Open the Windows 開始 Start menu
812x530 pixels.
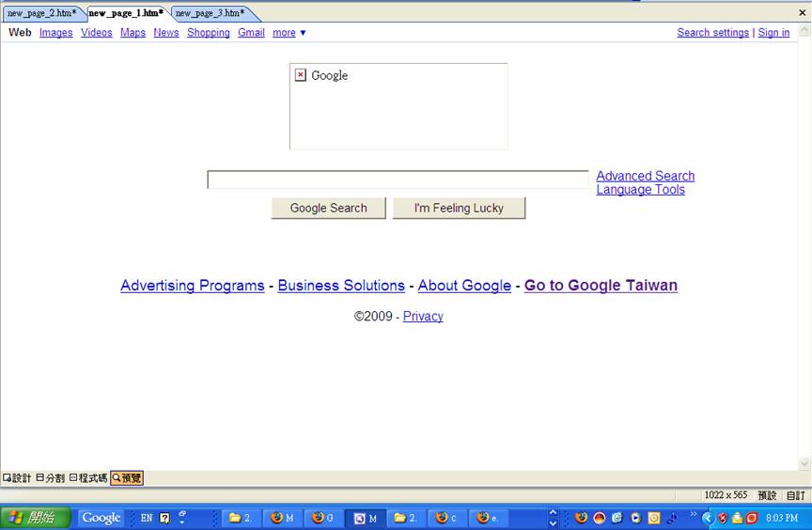click(x=36, y=518)
